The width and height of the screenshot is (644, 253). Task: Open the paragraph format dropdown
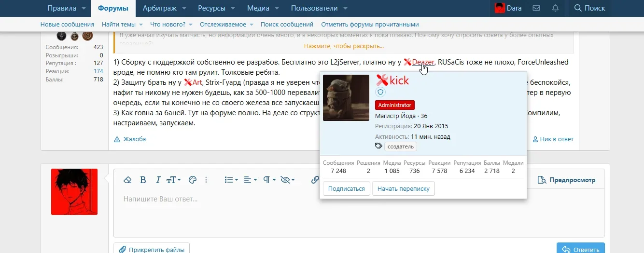pyautogui.click(x=269, y=180)
